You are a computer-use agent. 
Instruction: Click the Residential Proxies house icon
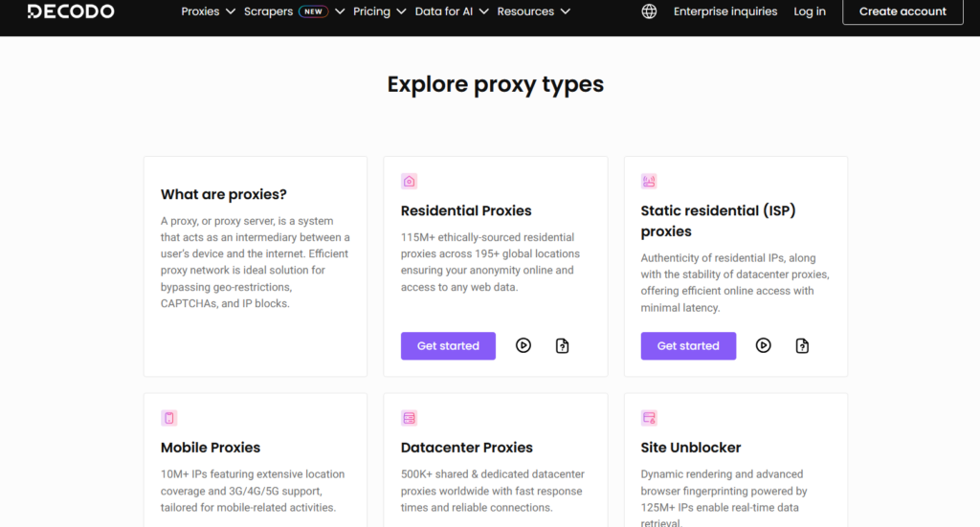[x=410, y=181]
